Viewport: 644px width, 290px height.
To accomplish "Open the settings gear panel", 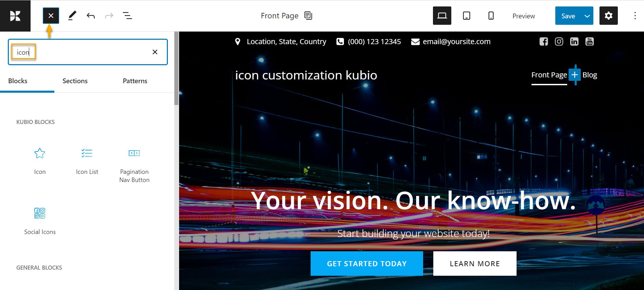I will [608, 16].
